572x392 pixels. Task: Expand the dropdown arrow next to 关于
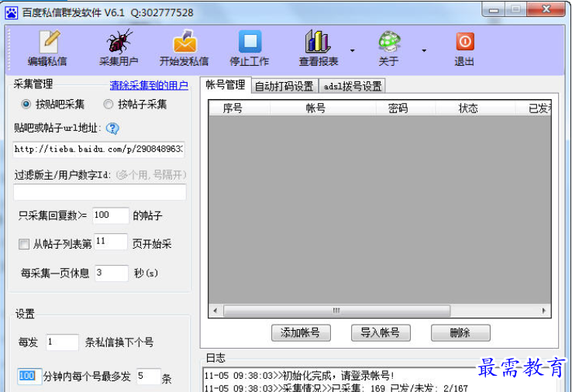pos(424,50)
